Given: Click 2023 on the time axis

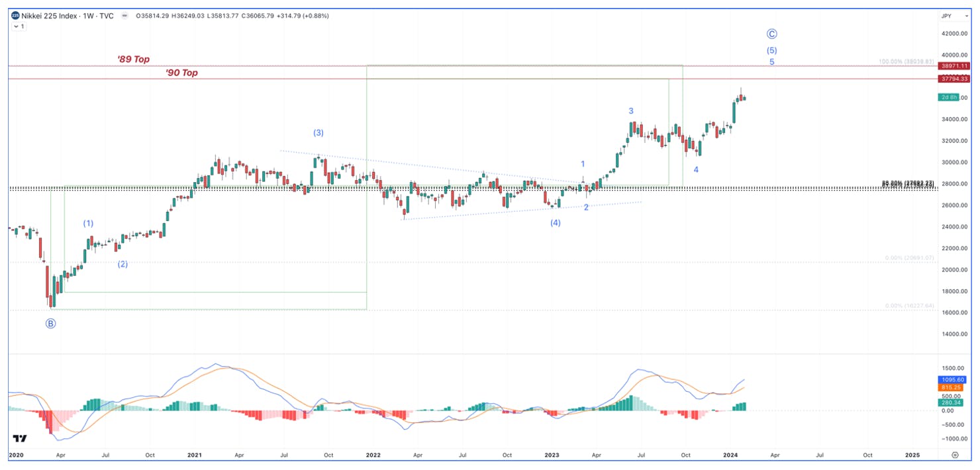Looking at the screenshot, I should 551,455.
